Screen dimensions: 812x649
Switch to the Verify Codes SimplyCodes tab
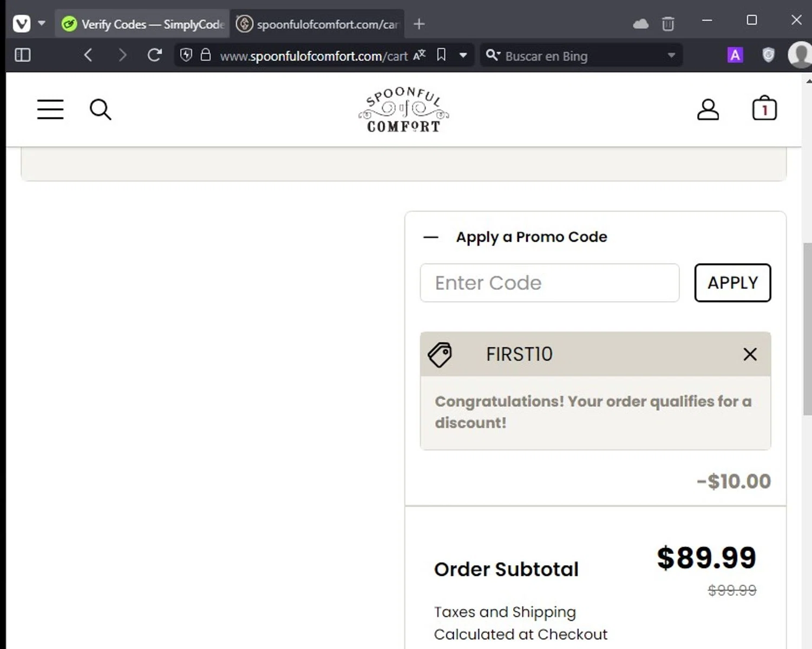click(x=143, y=24)
